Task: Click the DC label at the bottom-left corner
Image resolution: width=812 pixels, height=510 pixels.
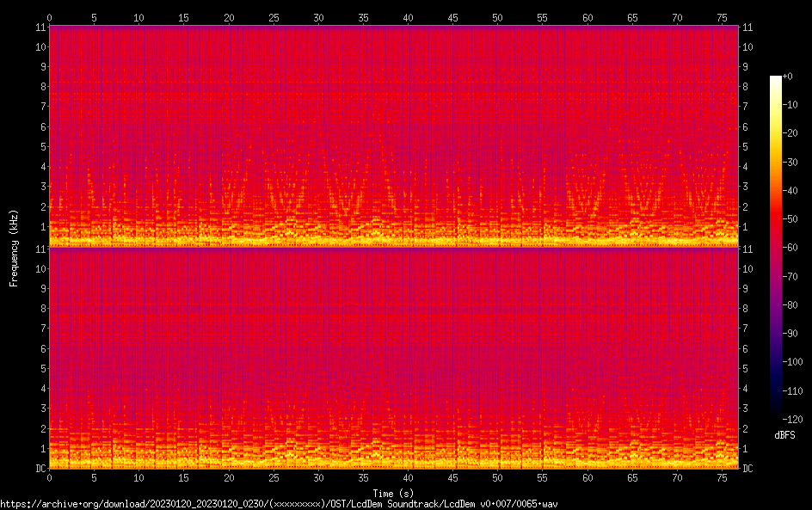Action: pos(39,469)
